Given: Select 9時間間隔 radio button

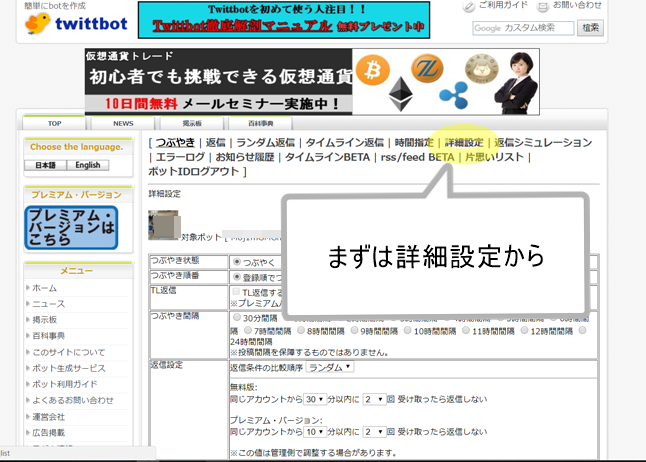Looking at the screenshot, I should point(354,331).
